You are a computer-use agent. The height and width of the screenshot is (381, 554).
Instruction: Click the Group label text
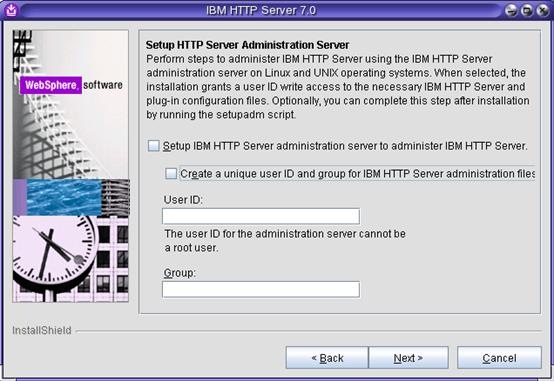pos(179,273)
